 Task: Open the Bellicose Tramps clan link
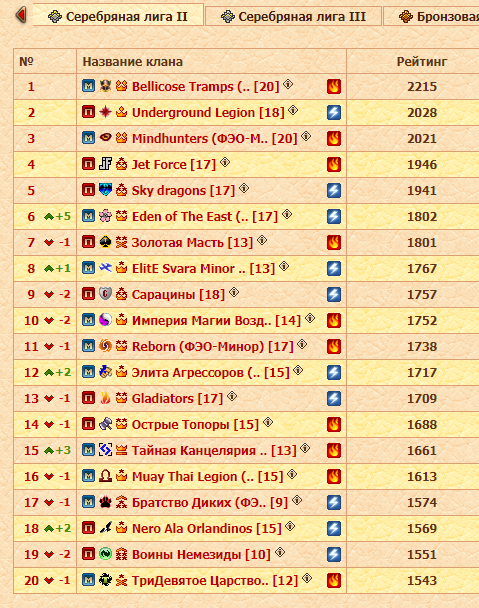click(206, 86)
